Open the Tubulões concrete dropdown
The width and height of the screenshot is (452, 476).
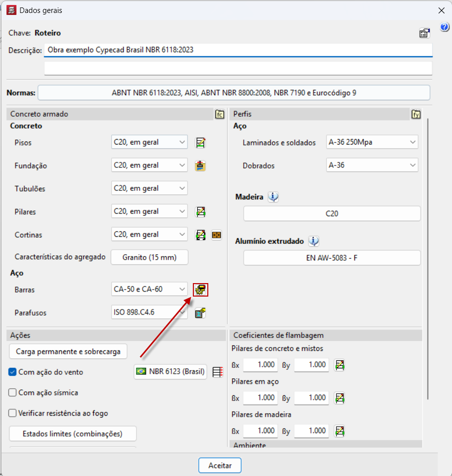pyautogui.click(x=150, y=188)
